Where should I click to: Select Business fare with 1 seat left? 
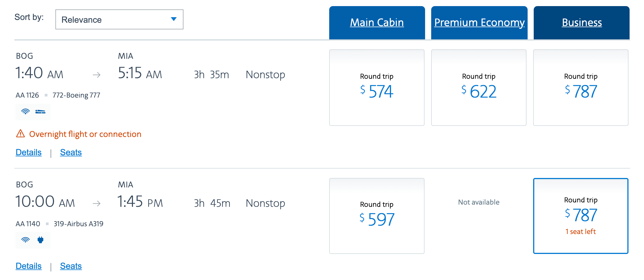coord(581,216)
